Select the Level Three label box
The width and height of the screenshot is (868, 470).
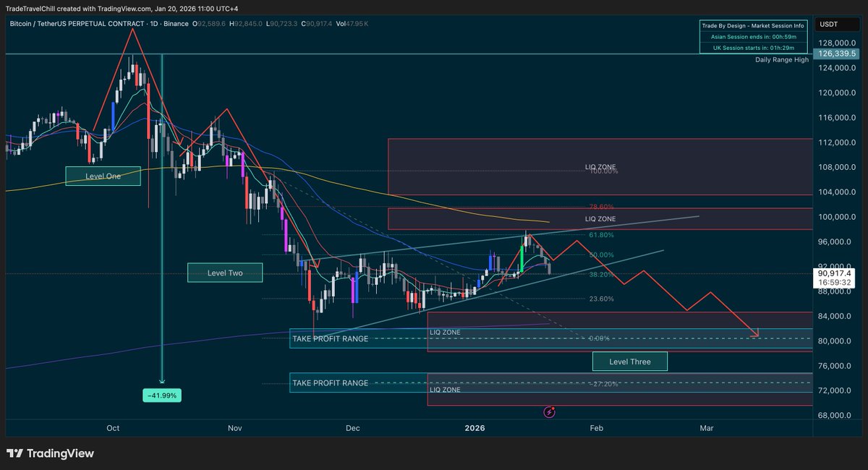tap(630, 361)
